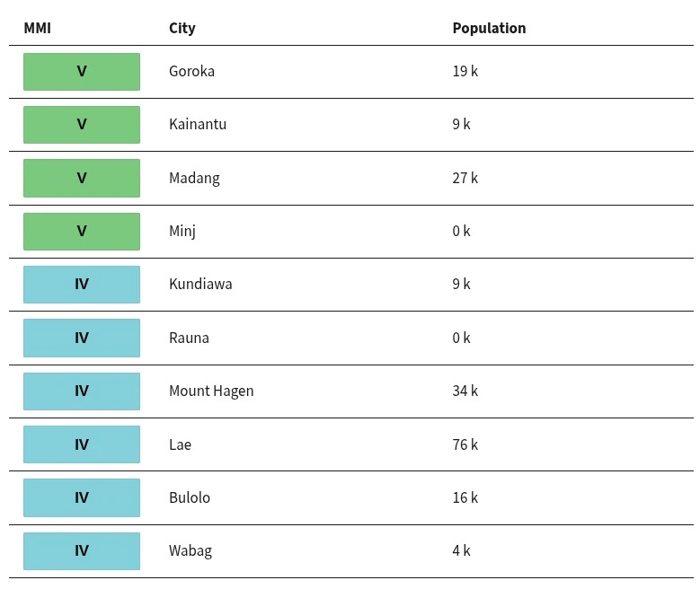The height and width of the screenshot is (589, 700).
Task: Click the City column header
Action: [182, 28]
